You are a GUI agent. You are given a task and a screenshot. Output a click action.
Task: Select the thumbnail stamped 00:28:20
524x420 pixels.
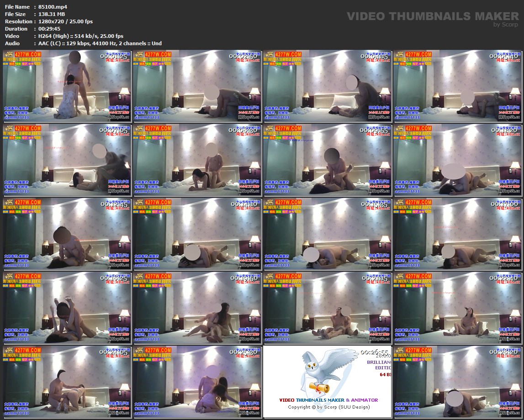pos(457,382)
